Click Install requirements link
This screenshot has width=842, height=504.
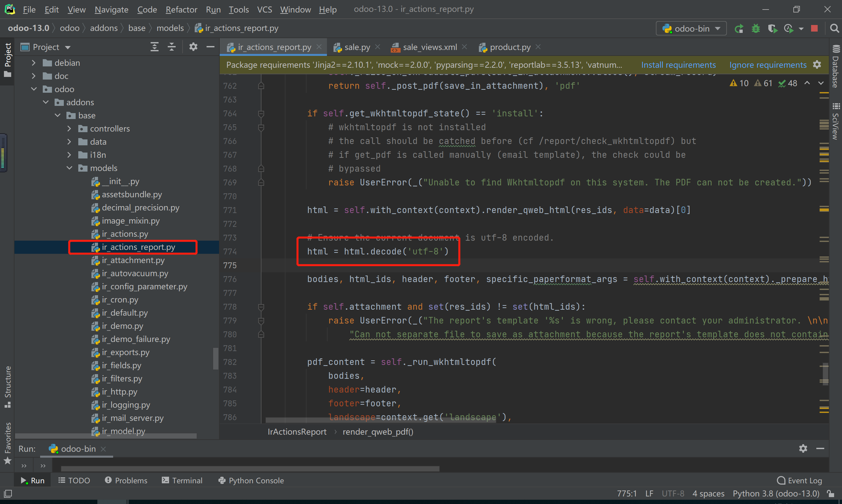point(678,65)
